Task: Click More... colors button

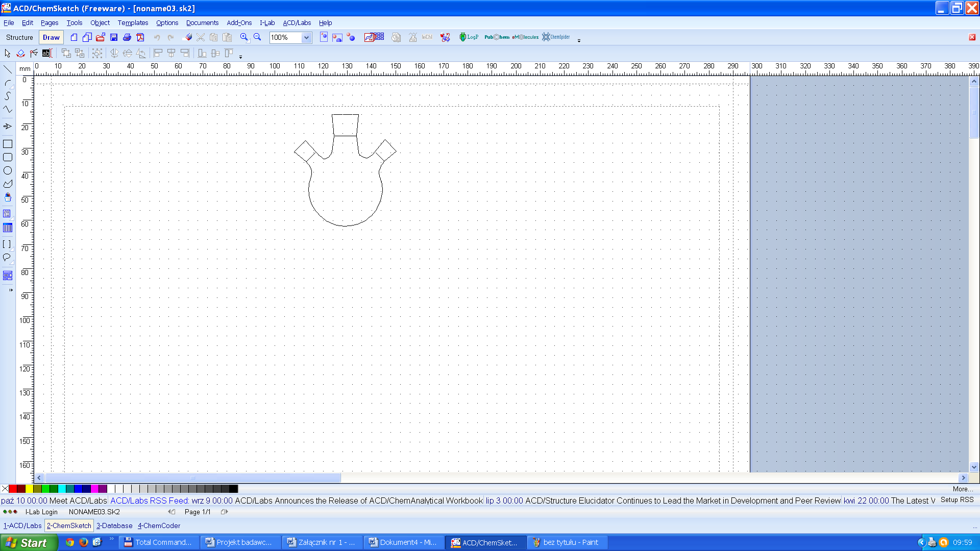Action: [963, 489]
